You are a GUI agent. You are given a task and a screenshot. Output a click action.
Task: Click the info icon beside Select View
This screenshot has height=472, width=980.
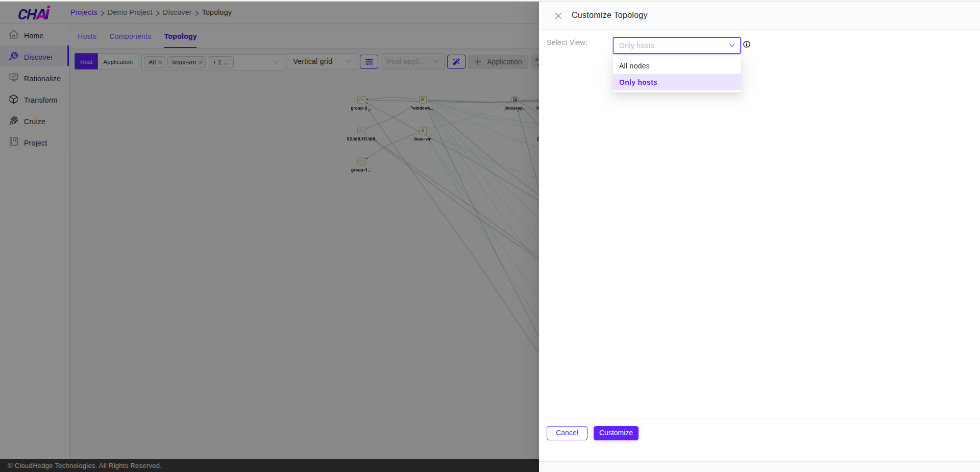coord(747,44)
